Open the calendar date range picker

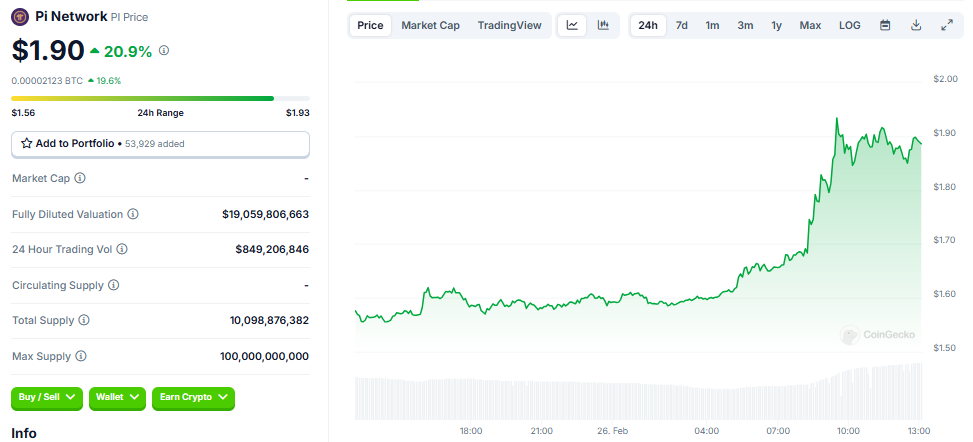point(885,25)
